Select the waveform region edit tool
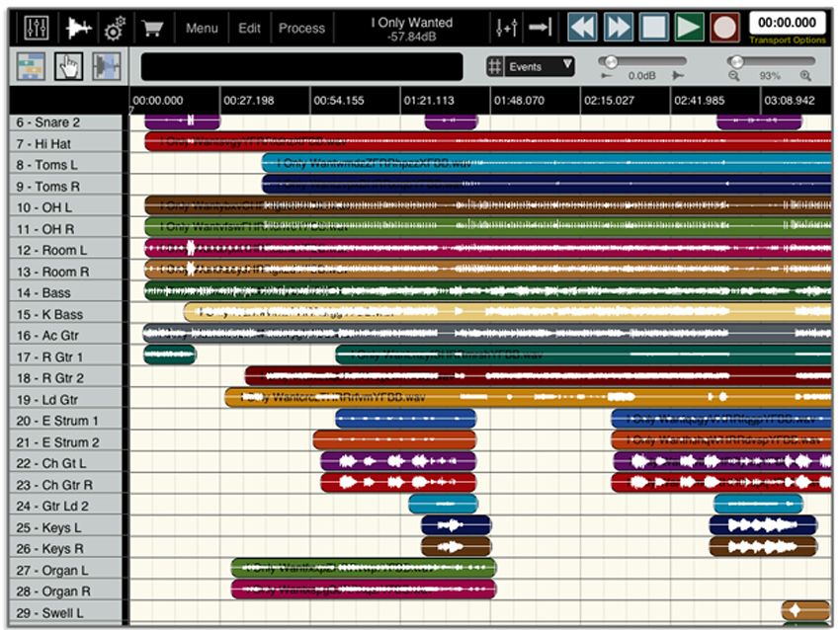This screenshot has width=840, height=630. 106,66
